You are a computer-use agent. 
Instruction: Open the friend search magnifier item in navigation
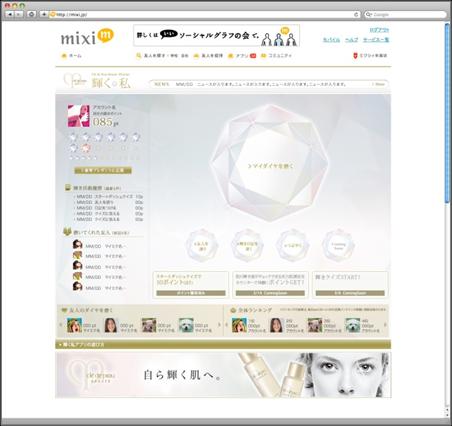[162, 56]
